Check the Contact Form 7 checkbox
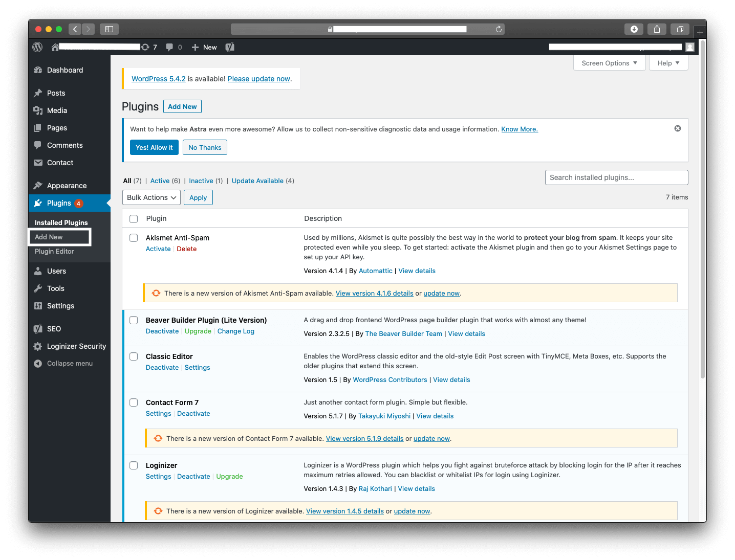Screen dimensions: 735x560 click(x=134, y=402)
